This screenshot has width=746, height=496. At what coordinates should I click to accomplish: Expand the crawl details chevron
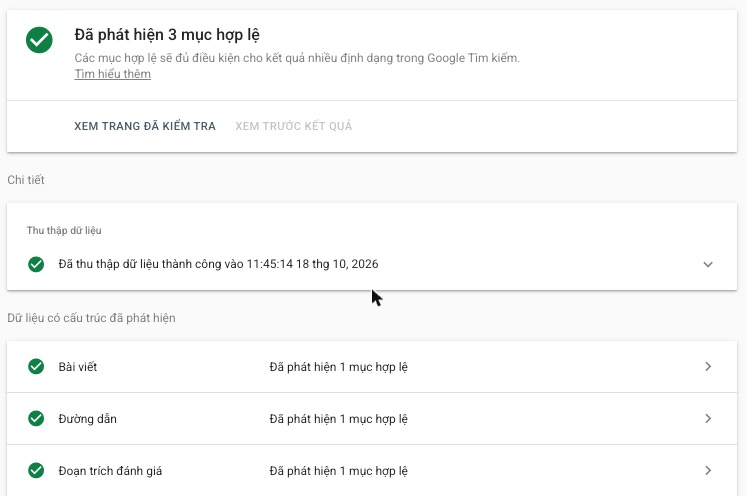(708, 264)
